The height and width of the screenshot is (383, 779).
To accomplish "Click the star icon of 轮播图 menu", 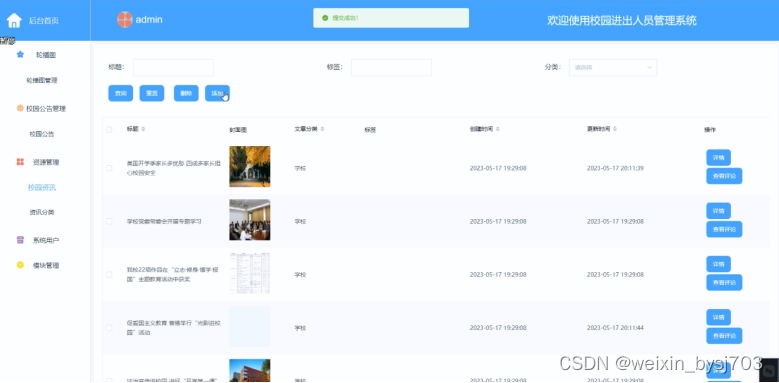I will tap(20, 55).
